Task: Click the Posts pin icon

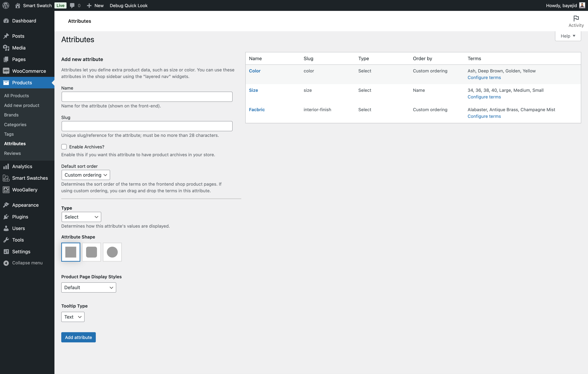Action: point(6,36)
